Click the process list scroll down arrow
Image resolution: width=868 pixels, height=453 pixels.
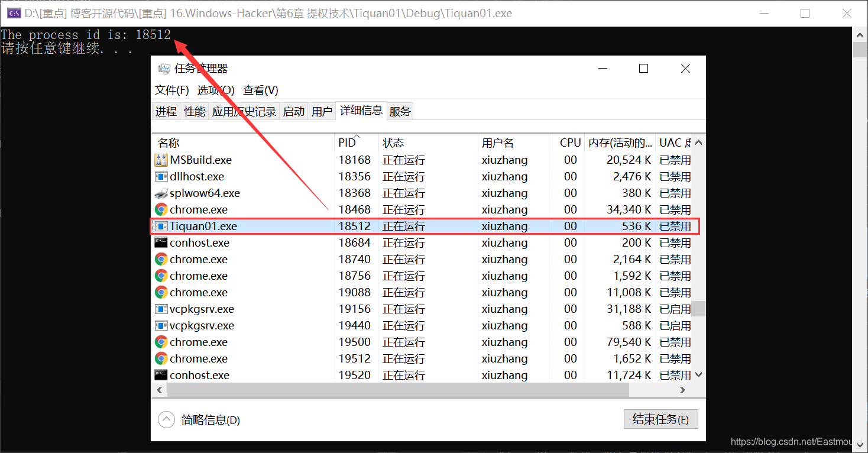(699, 374)
